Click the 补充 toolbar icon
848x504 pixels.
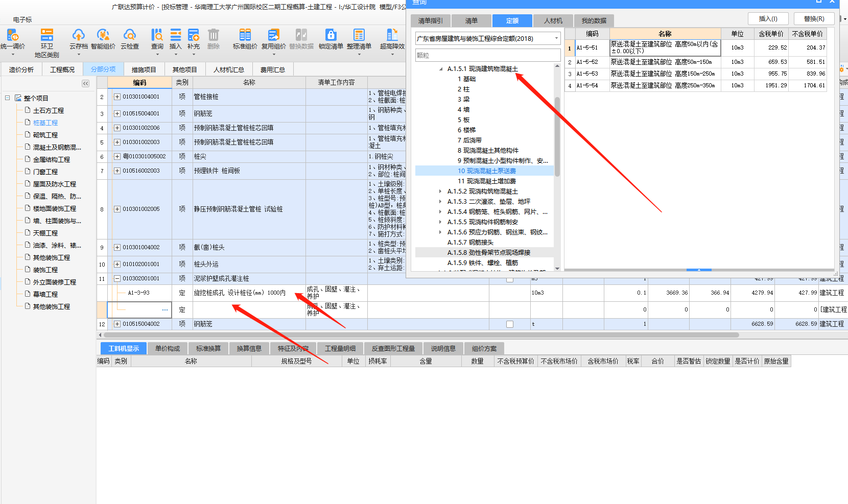[x=194, y=35]
